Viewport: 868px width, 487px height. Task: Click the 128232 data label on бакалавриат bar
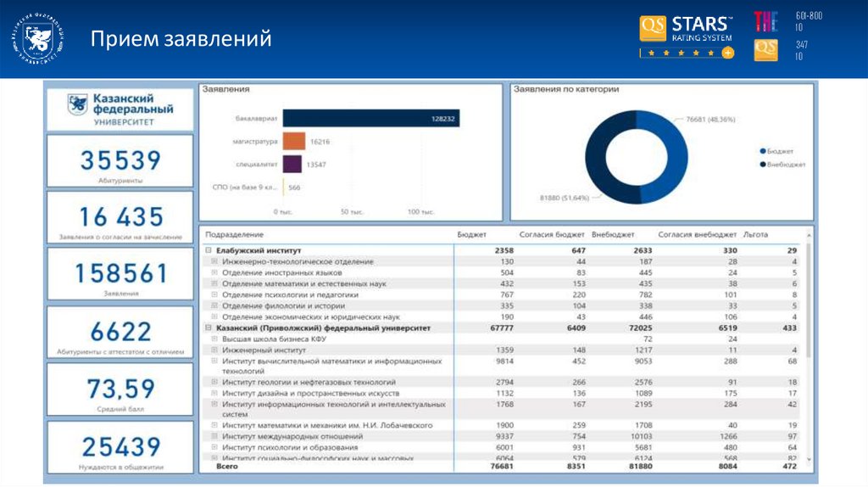(x=442, y=119)
